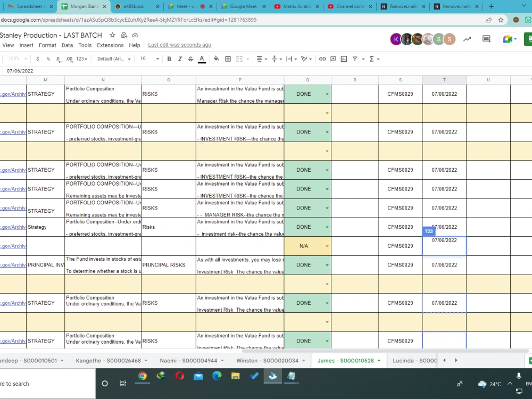
Task: Bookmark this page with star icon
Action: pos(501,20)
